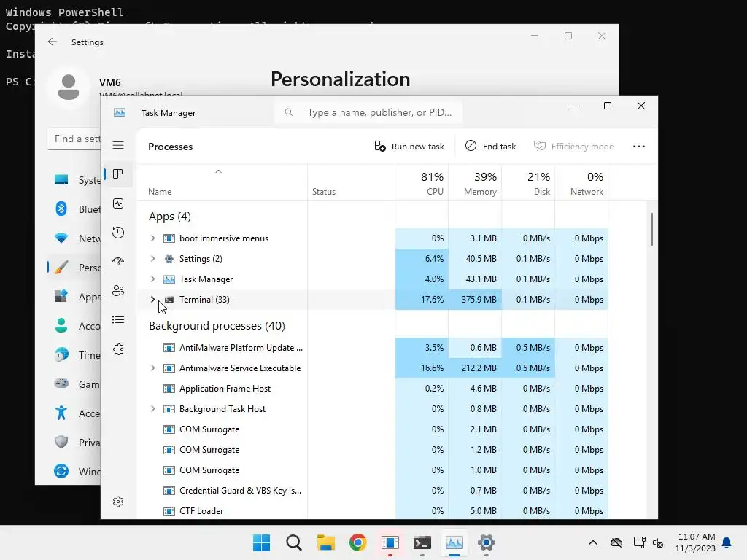Open taskbar Search
Image resolution: width=747 pixels, height=560 pixels.
pyautogui.click(x=294, y=542)
